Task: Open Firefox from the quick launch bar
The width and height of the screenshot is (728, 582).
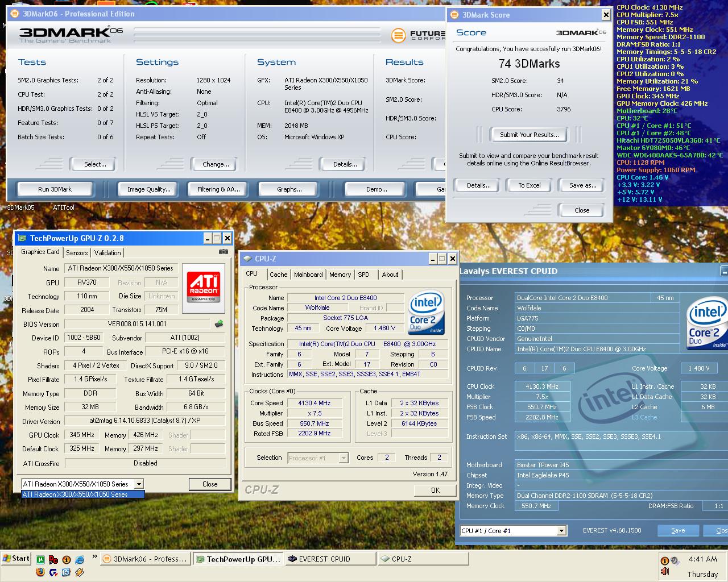Action: click(40, 572)
